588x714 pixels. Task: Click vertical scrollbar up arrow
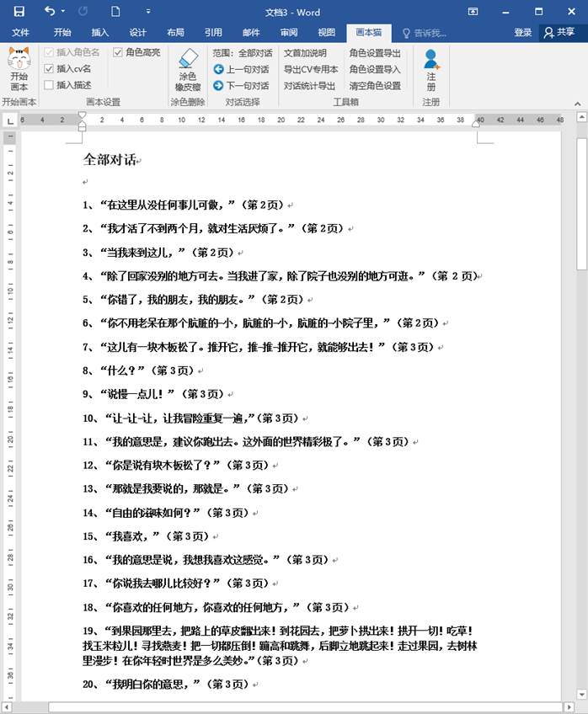(x=581, y=118)
